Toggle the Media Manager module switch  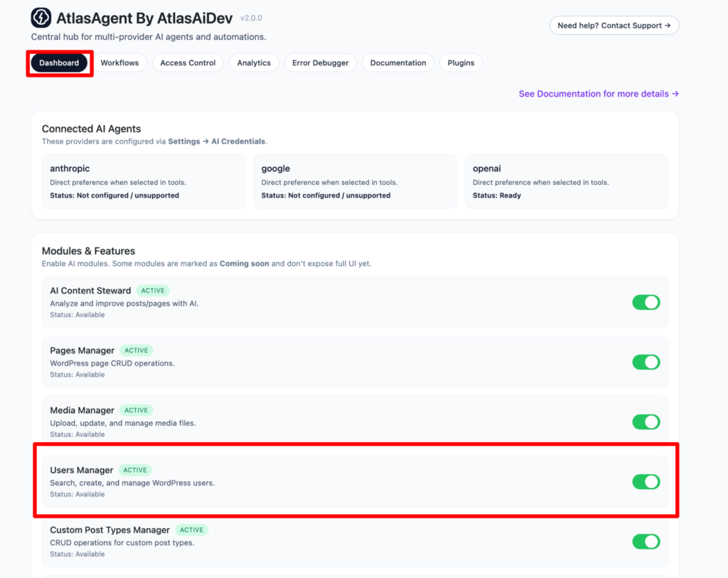click(646, 422)
